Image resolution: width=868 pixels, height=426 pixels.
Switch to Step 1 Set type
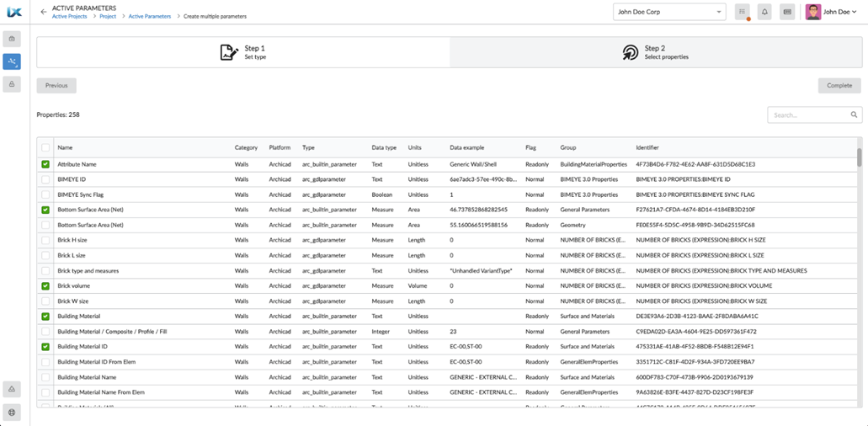click(x=243, y=52)
